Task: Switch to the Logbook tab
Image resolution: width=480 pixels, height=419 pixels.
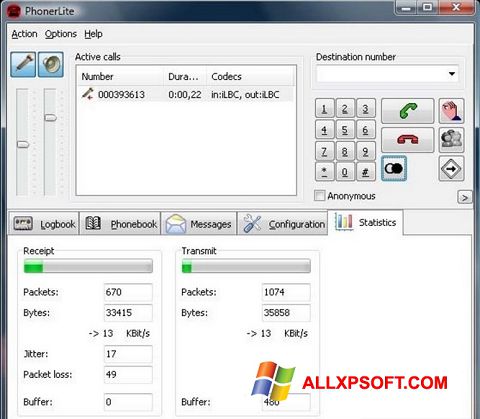Action: pos(44,224)
